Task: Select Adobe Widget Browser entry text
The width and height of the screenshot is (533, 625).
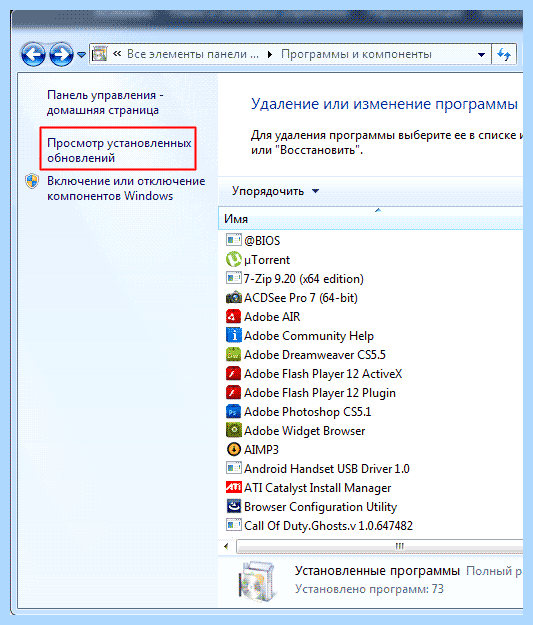Action: point(305,431)
